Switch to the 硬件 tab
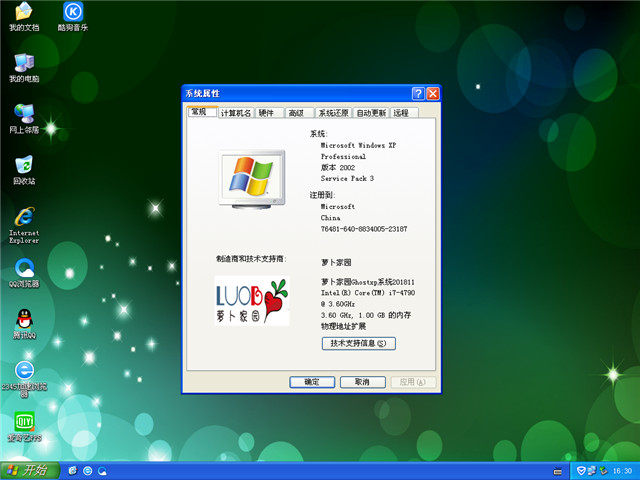640x480 pixels. pos(270,113)
